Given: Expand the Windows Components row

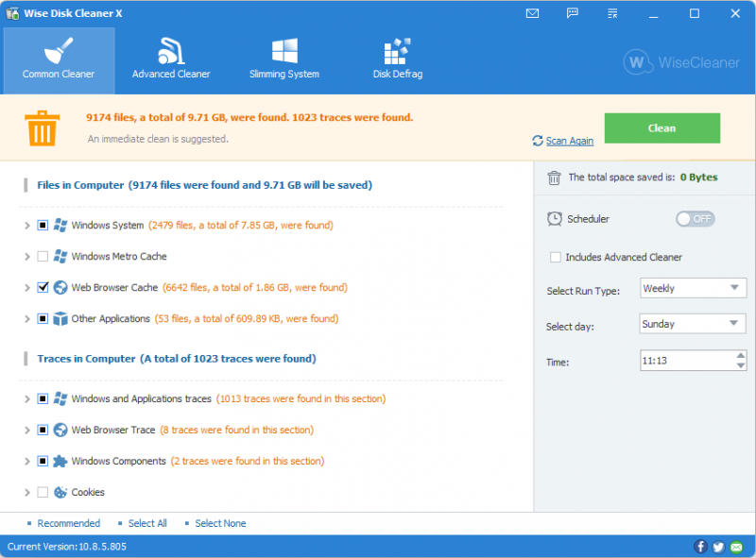Looking at the screenshot, I should pos(27,462).
